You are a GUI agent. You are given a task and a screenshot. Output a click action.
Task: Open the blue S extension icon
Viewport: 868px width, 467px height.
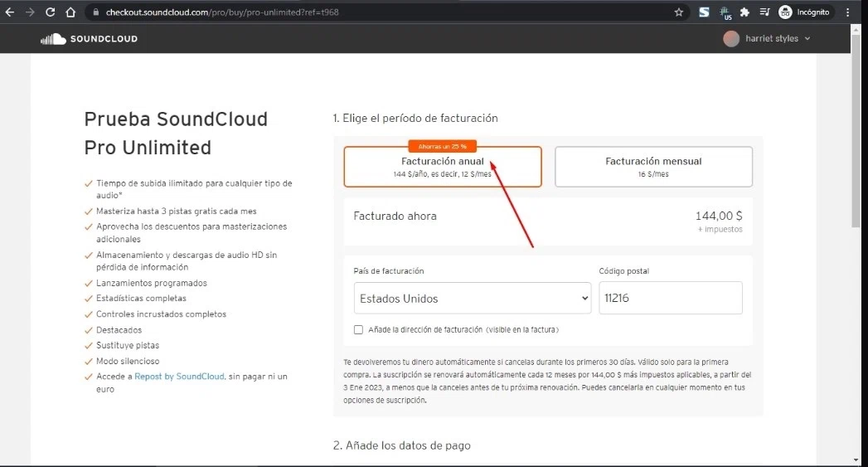click(x=704, y=12)
